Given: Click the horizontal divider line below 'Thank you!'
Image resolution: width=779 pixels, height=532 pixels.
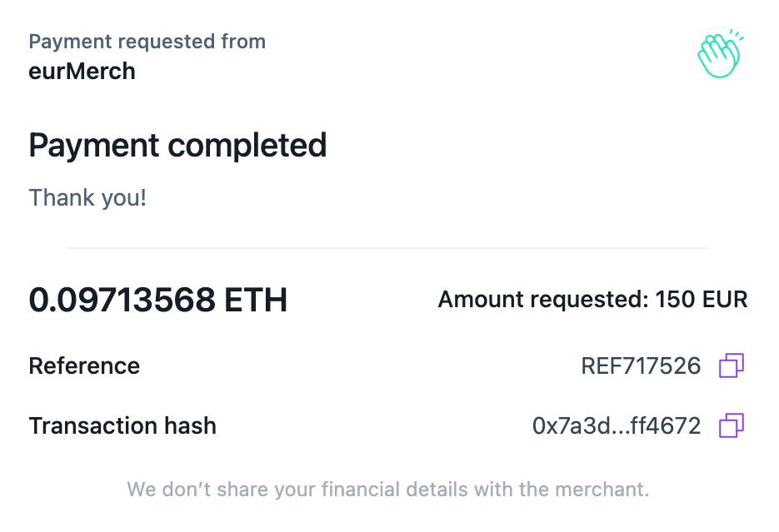Looking at the screenshot, I should tap(388, 247).
